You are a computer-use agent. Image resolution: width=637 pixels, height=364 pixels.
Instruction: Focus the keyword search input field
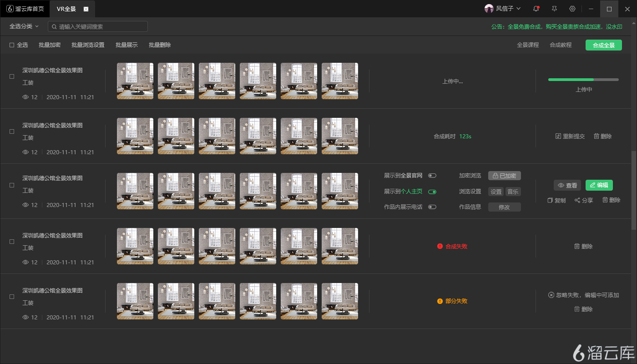coord(98,26)
